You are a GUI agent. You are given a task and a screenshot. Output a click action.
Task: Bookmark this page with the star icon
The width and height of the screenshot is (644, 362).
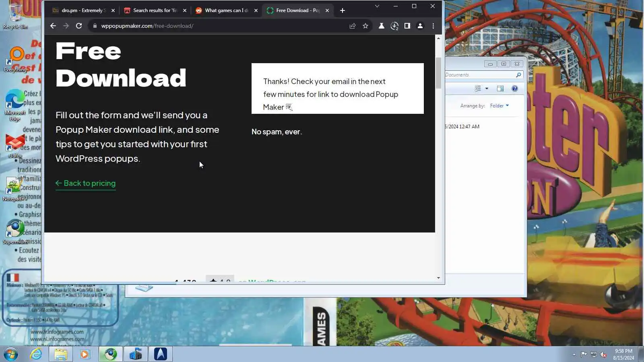(365, 26)
